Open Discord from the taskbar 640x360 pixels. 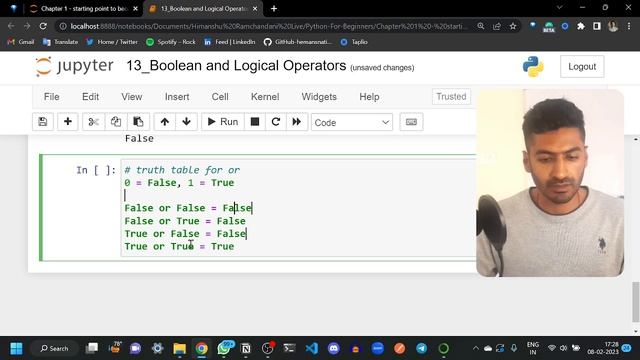[x=333, y=349]
